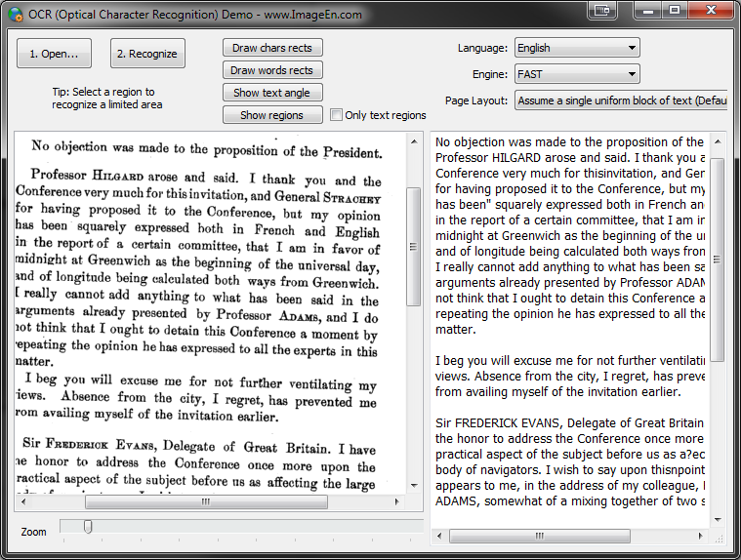Click the 'Zoom' label

(33, 532)
